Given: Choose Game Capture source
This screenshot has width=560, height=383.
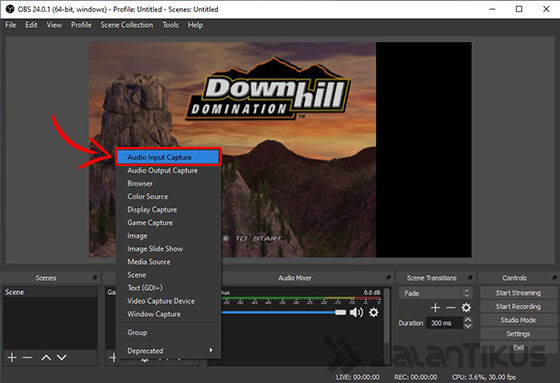Looking at the screenshot, I should click(168, 223).
